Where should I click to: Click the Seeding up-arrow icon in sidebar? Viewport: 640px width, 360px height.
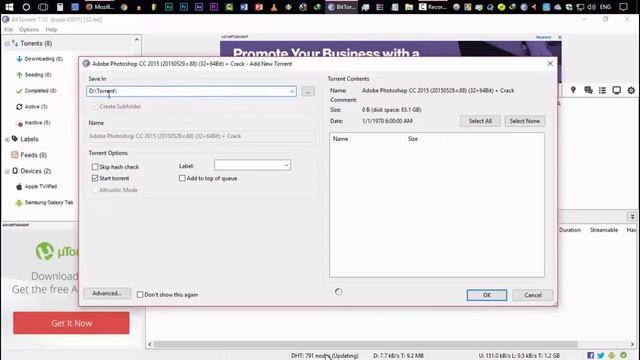(x=19, y=75)
